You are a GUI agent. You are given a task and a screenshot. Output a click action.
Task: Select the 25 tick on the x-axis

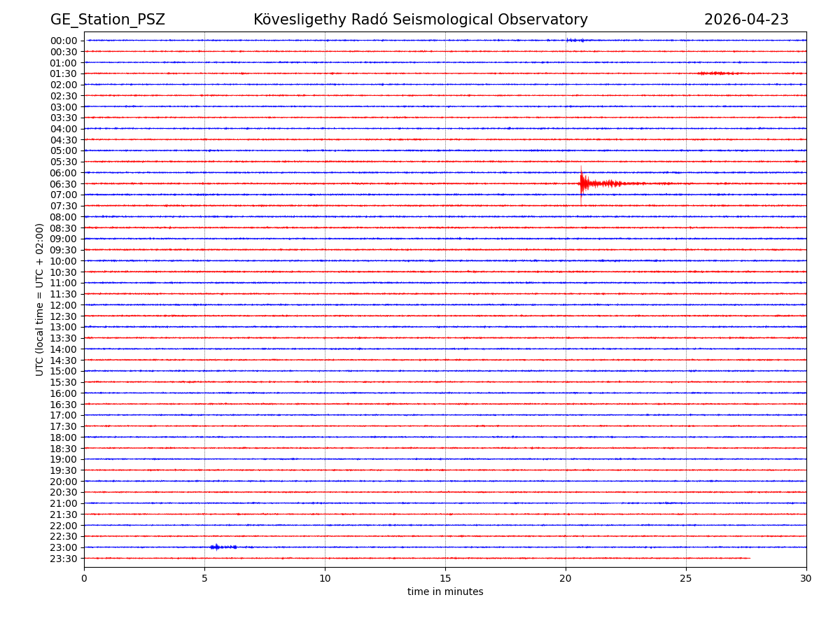coord(686,578)
